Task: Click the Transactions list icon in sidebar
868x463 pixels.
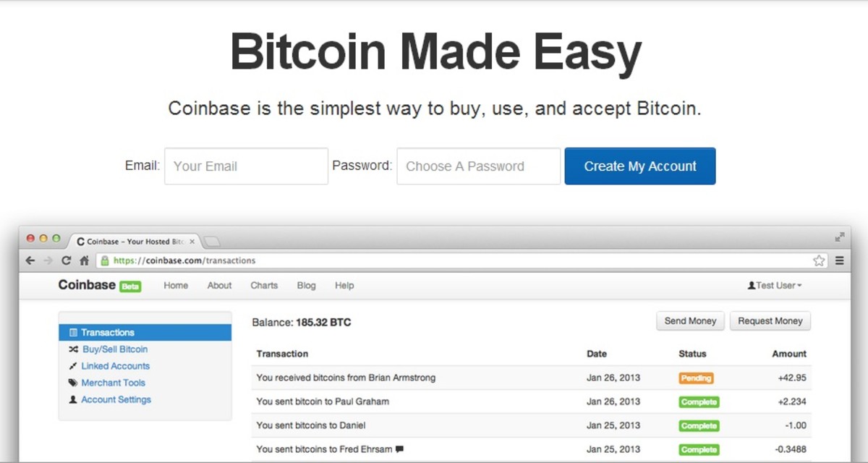Action: (x=73, y=333)
